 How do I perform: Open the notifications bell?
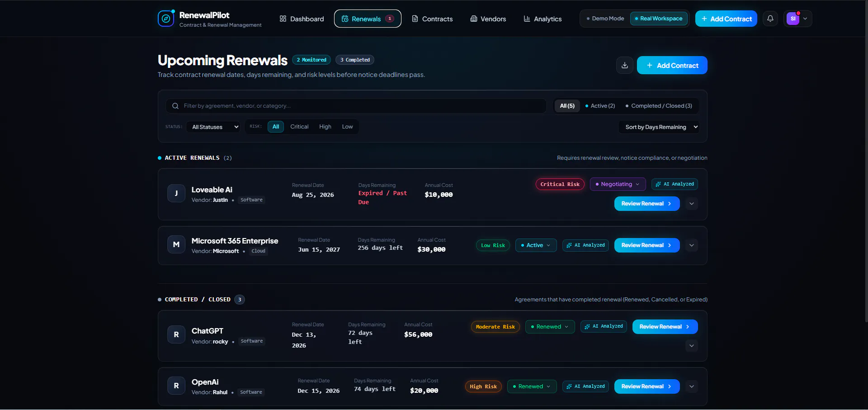click(x=770, y=19)
